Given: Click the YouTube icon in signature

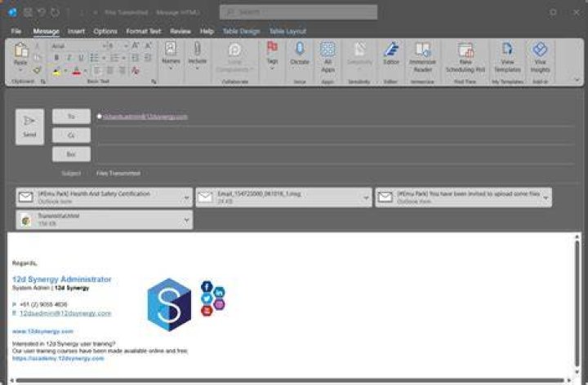Looking at the screenshot, I should click(207, 311).
